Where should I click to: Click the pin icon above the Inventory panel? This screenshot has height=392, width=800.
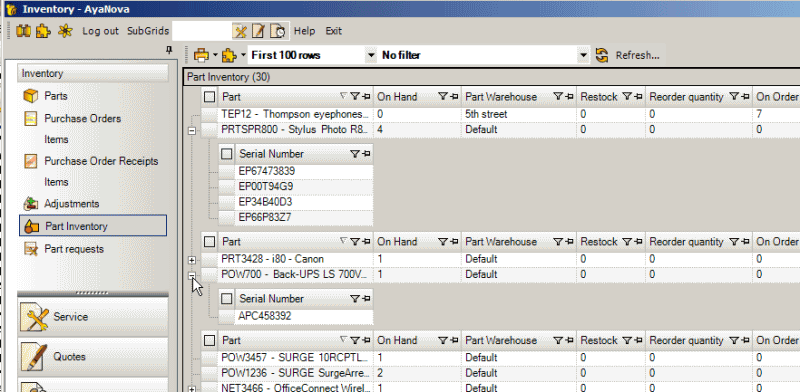169,50
